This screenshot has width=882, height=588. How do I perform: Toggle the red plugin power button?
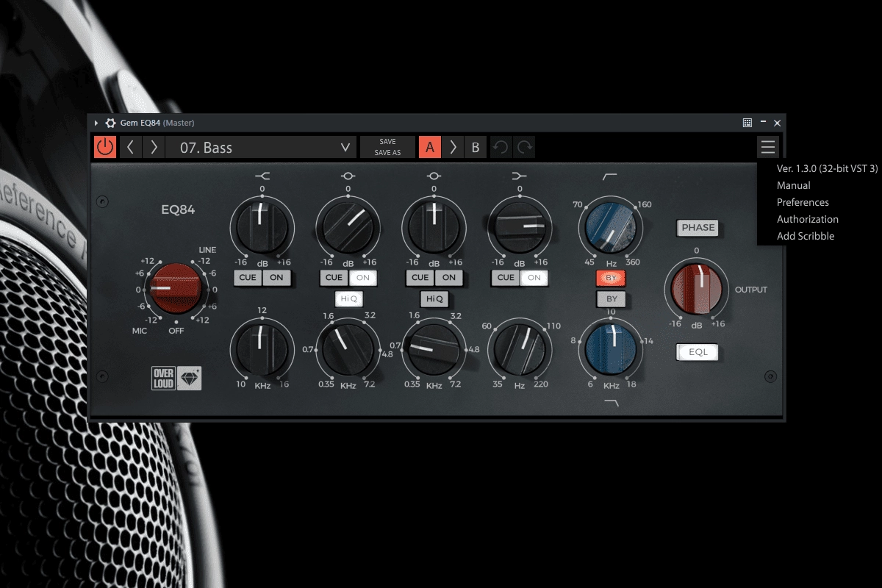pos(105,147)
